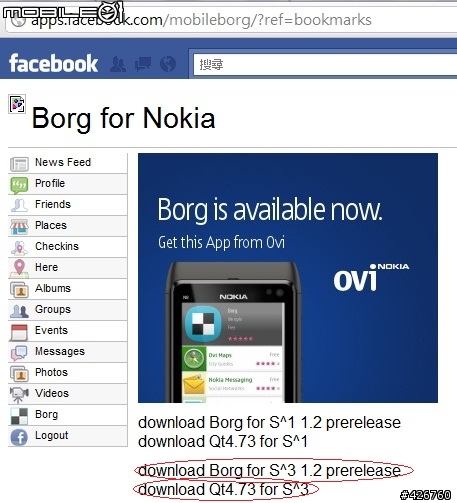The image size is (457, 503).
Task: Download Qt4.73 for S^3
Action: click(x=223, y=489)
